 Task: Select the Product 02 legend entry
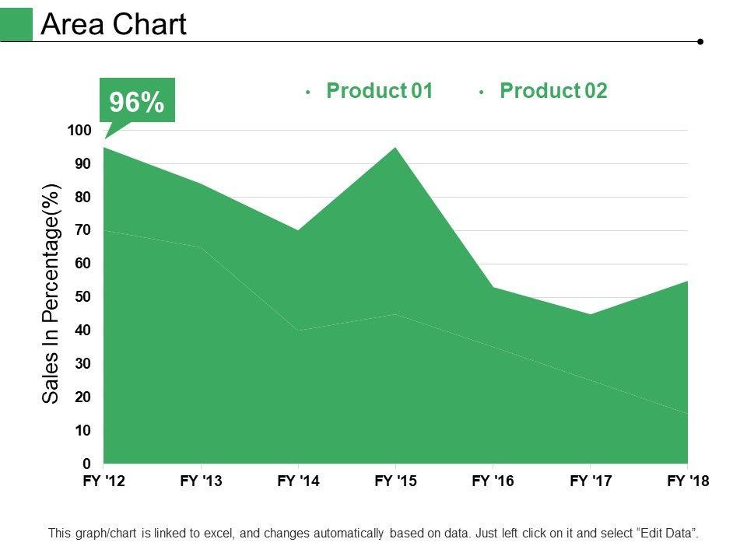tap(552, 91)
